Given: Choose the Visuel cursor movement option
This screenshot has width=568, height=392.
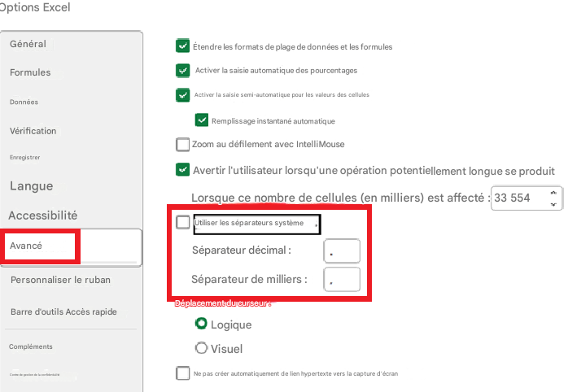Looking at the screenshot, I should point(201,348).
